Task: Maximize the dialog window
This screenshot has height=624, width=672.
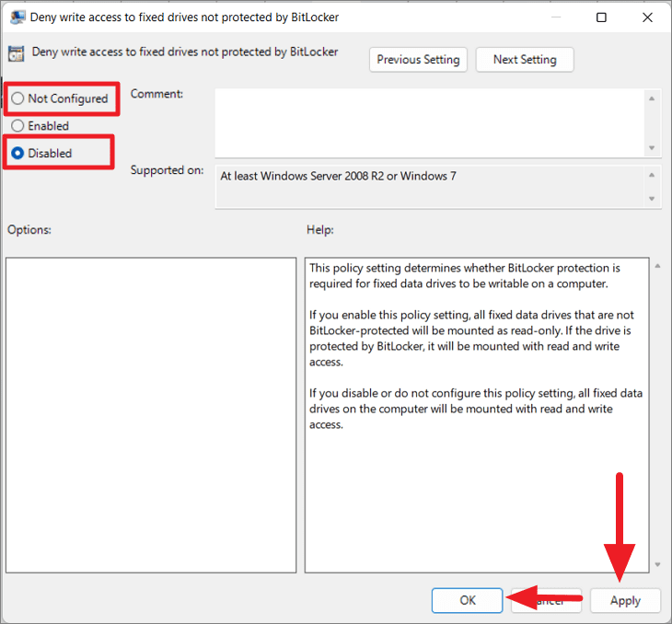Action: [601, 17]
